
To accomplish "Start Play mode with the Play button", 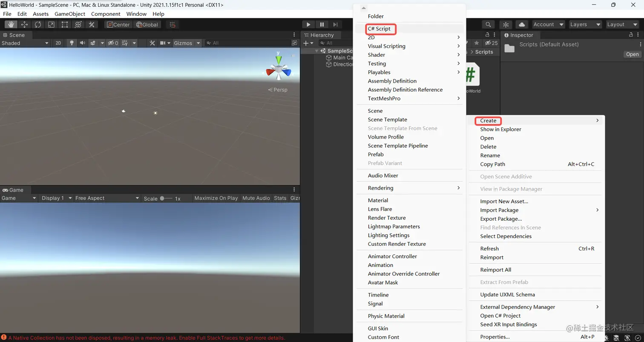I will [308, 25].
